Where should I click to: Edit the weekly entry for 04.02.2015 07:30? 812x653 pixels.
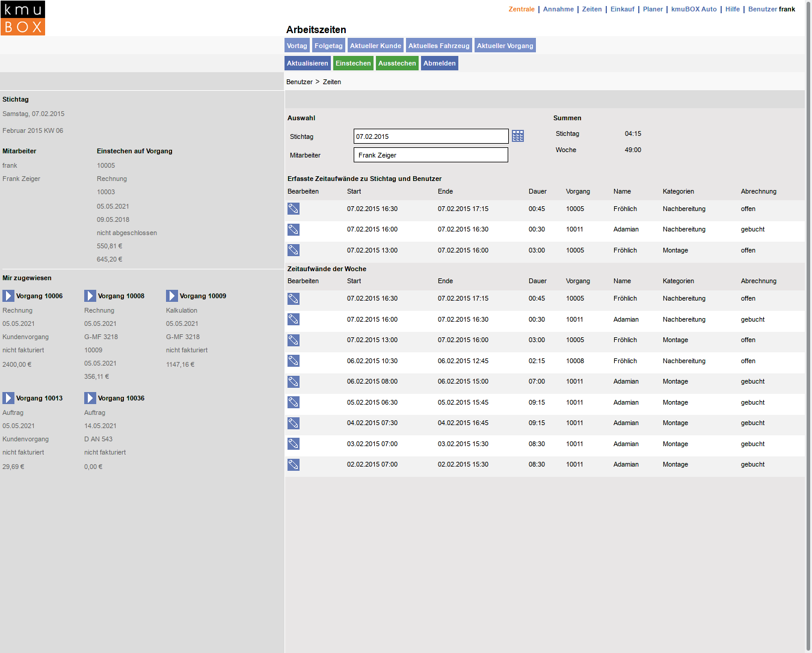point(294,423)
